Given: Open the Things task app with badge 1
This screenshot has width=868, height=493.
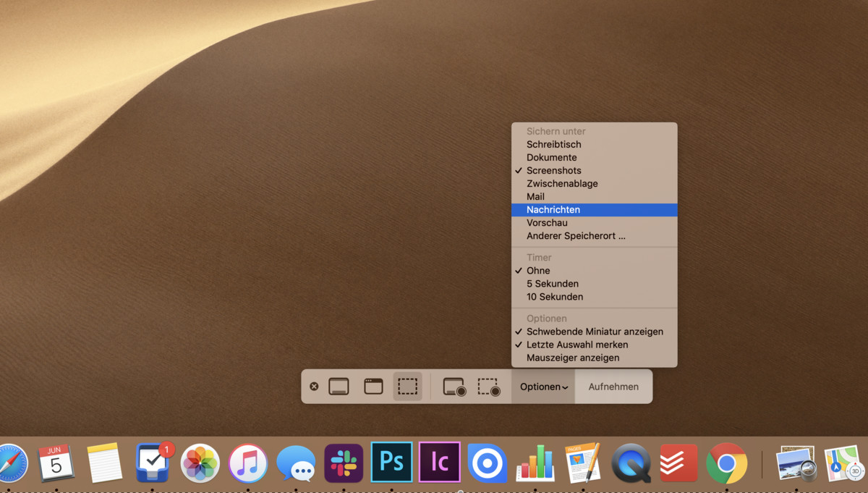Looking at the screenshot, I should pos(153,463).
